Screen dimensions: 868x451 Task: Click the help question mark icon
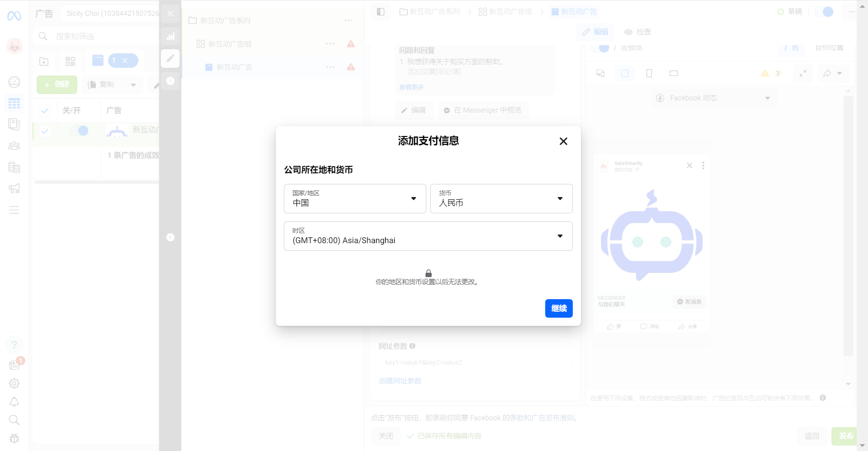(14, 345)
